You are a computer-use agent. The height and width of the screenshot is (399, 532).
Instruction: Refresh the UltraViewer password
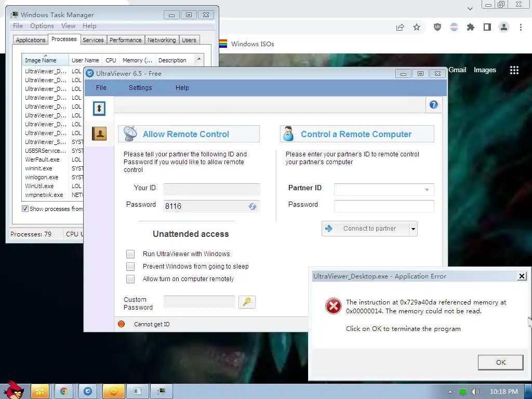(x=252, y=206)
